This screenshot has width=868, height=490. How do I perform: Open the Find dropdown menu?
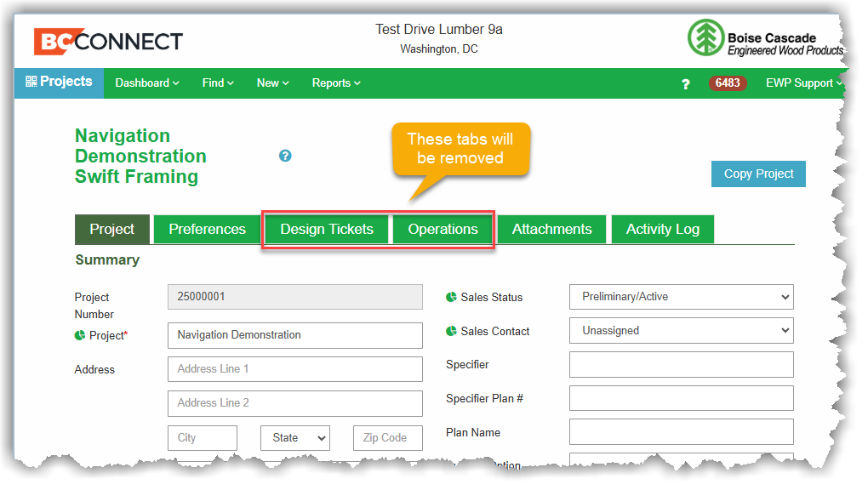tap(218, 83)
